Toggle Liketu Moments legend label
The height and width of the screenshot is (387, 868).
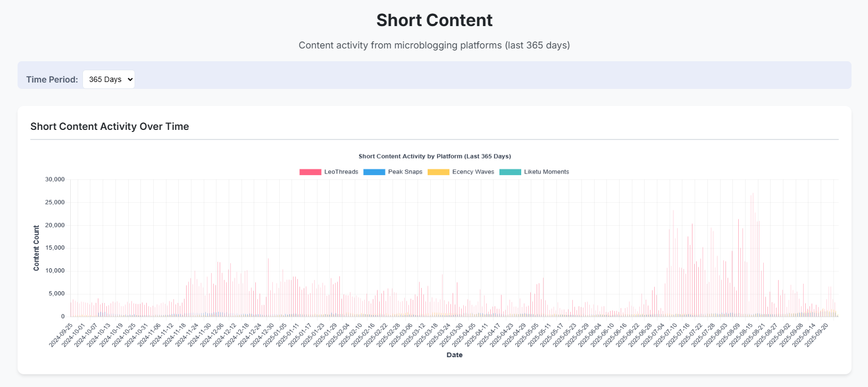[x=546, y=172]
